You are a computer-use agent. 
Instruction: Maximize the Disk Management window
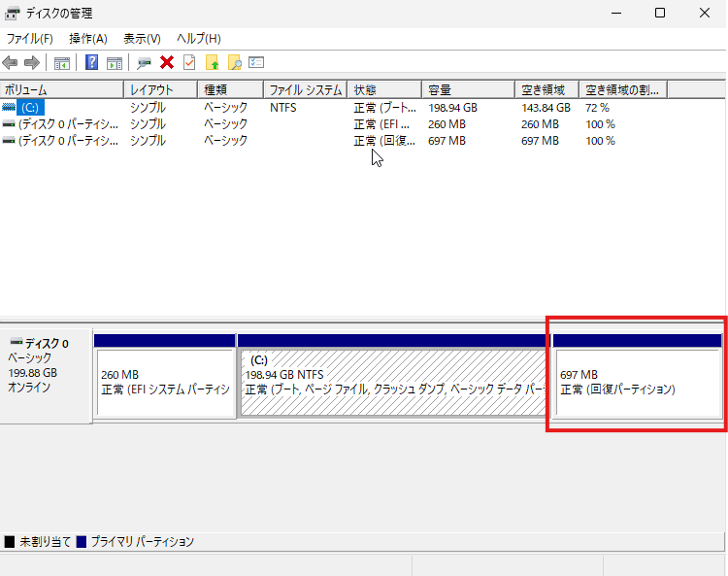coord(660,13)
